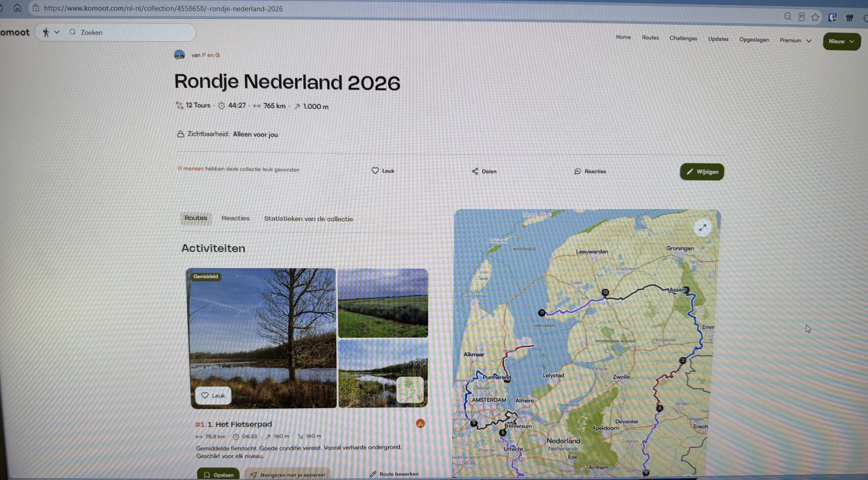868x480 pixels.
Task: Click the 78,8 km distance value
Action: (x=215, y=436)
